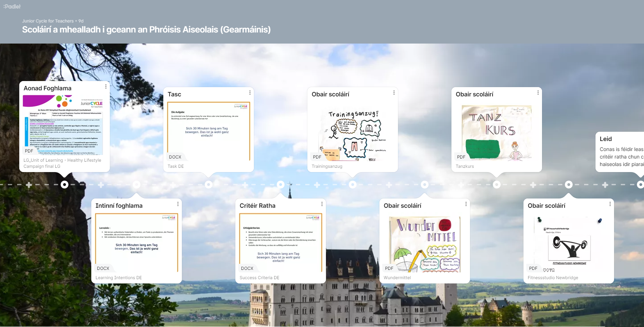This screenshot has width=644, height=327.
Task: Open options menu on Trainingsanzug card
Action: tap(394, 93)
